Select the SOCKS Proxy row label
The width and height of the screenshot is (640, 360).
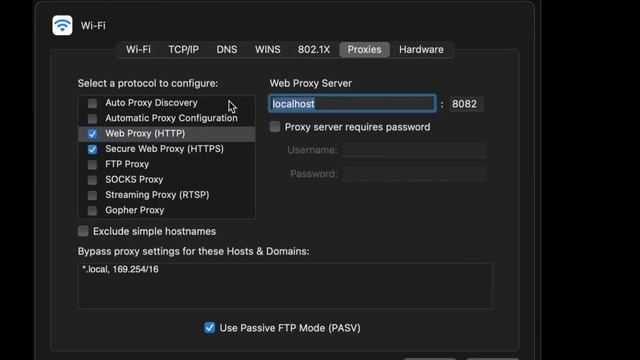pyautogui.click(x=134, y=180)
